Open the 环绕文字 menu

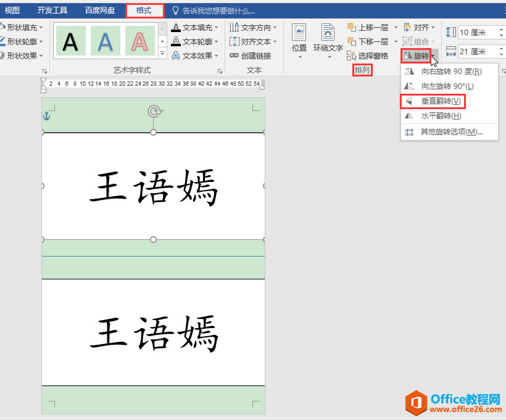(x=328, y=41)
